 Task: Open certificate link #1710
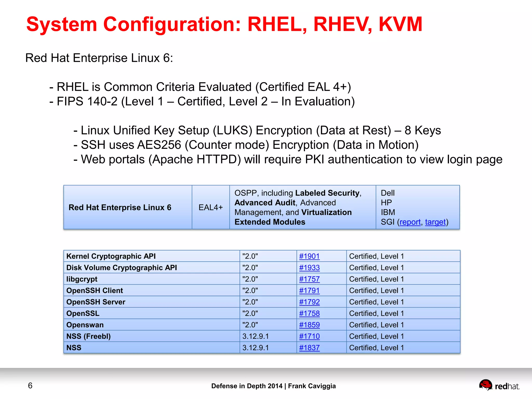click(x=309, y=336)
